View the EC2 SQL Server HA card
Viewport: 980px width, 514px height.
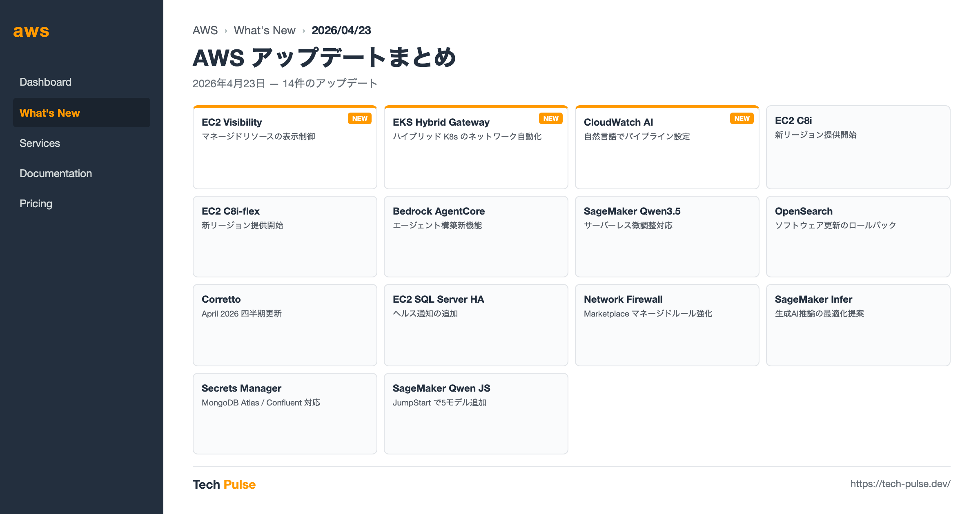[x=476, y=325]
